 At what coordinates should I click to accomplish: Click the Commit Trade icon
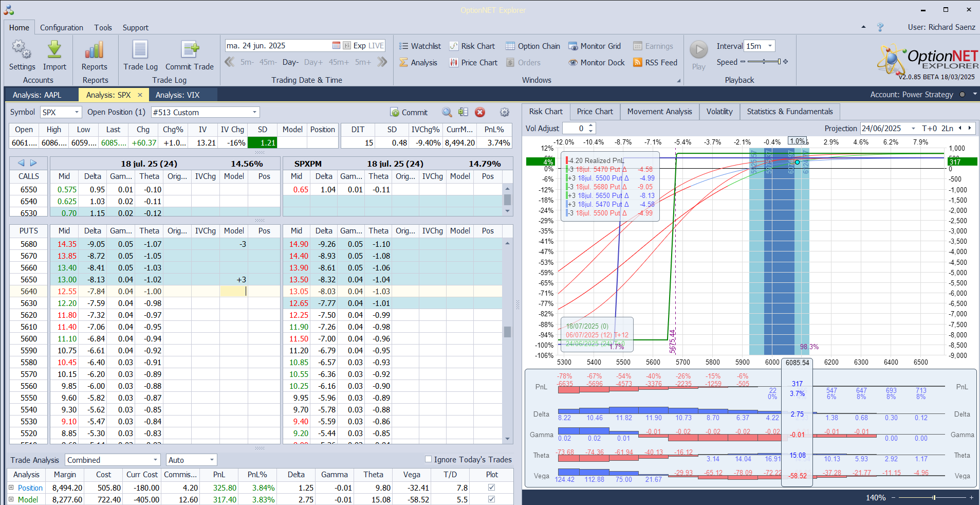click(190, 50)
